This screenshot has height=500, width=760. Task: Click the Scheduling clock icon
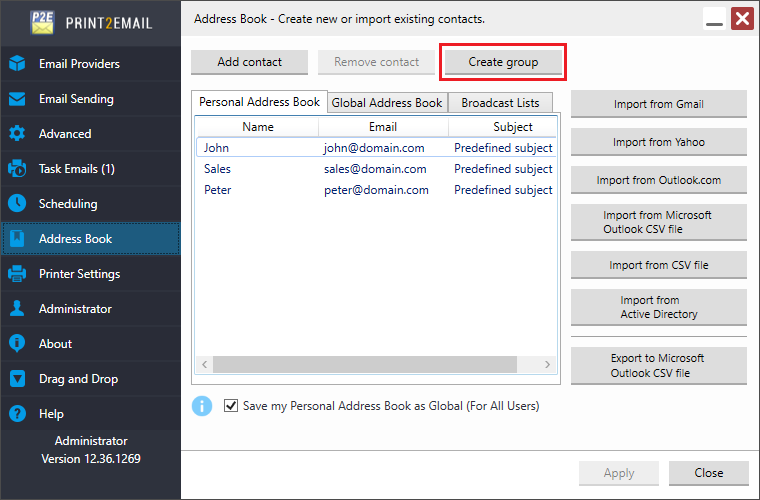tap(17, 204)
